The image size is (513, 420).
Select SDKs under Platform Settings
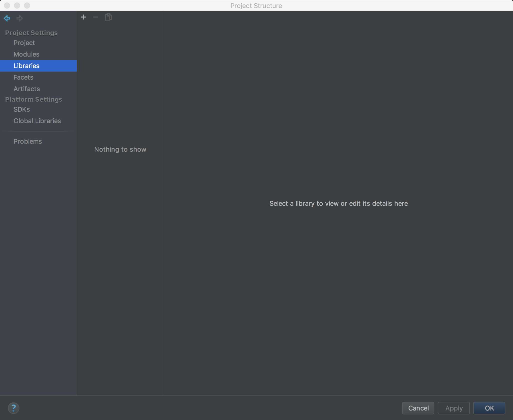pyautogui.click(x=21, y=110)
